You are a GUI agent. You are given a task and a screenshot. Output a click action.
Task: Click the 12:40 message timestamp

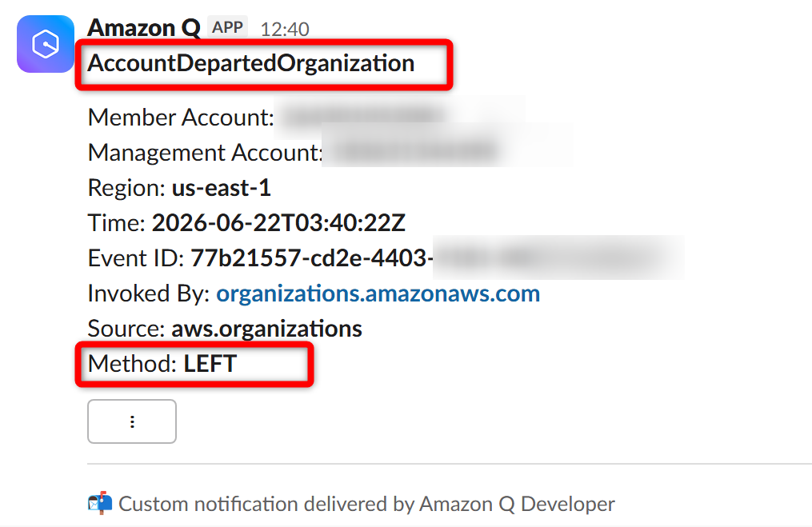pos(285,30)
